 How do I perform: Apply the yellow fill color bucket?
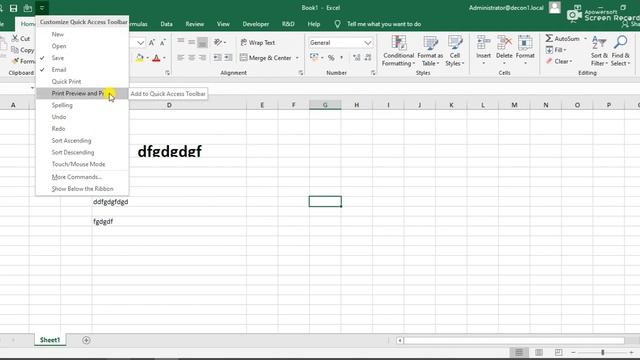click(x=140, y=58)
